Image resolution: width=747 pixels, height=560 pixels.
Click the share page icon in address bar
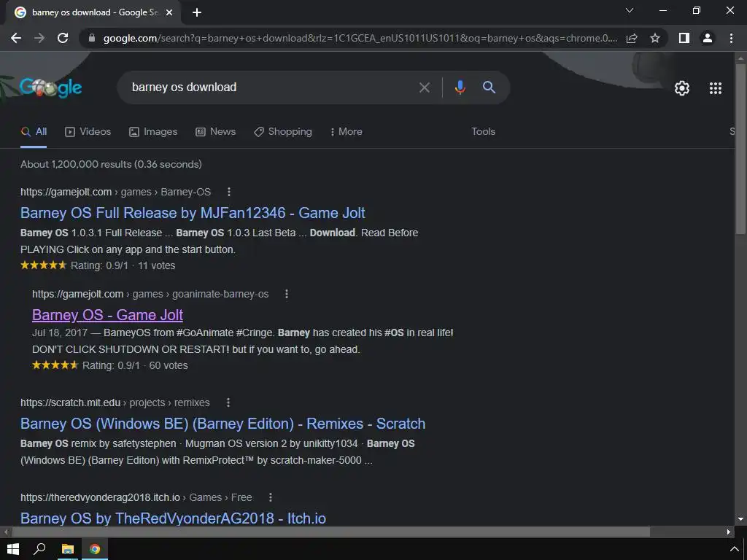[x=632, y=38]
